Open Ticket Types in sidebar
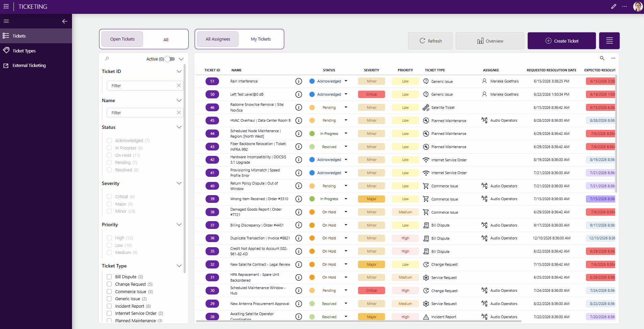This screenshot has width=644, height=329. tap(36, 51)
